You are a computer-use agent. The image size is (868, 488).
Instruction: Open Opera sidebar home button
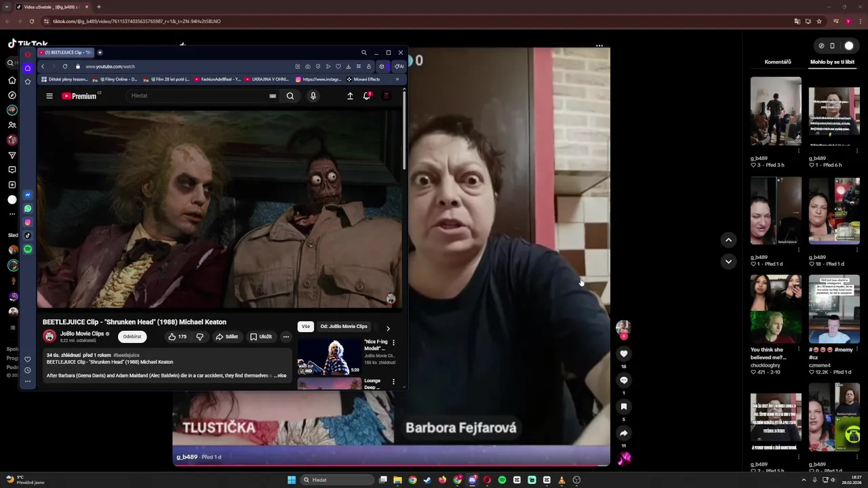28,68
